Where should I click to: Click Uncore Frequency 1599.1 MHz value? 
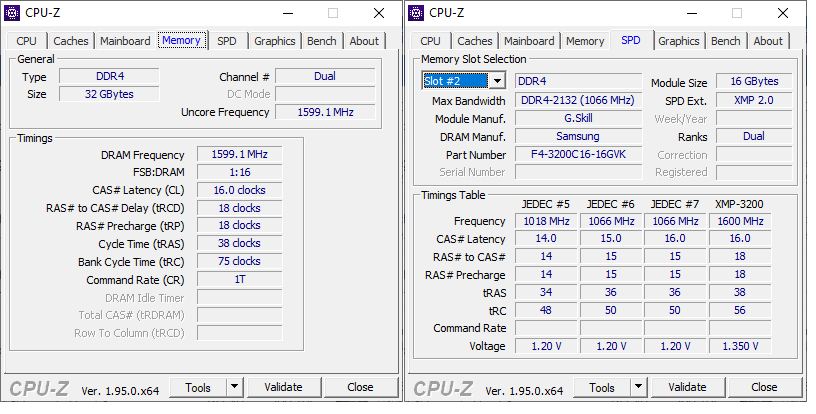tap(325, 112)
